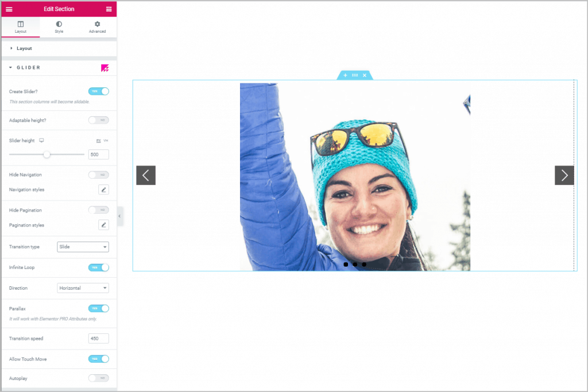Switch to the Style tab

click(59, 27)
